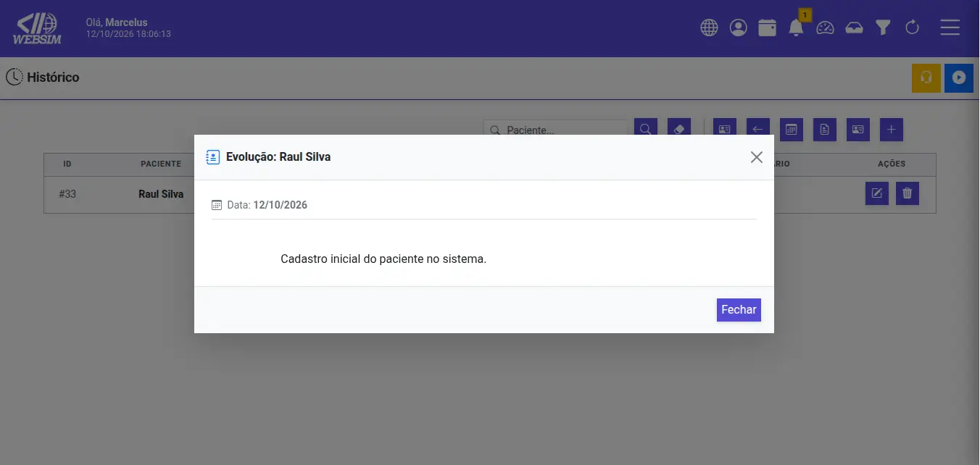
Task: Click the Websim logo in the header
Action: (x=37, y=28)
